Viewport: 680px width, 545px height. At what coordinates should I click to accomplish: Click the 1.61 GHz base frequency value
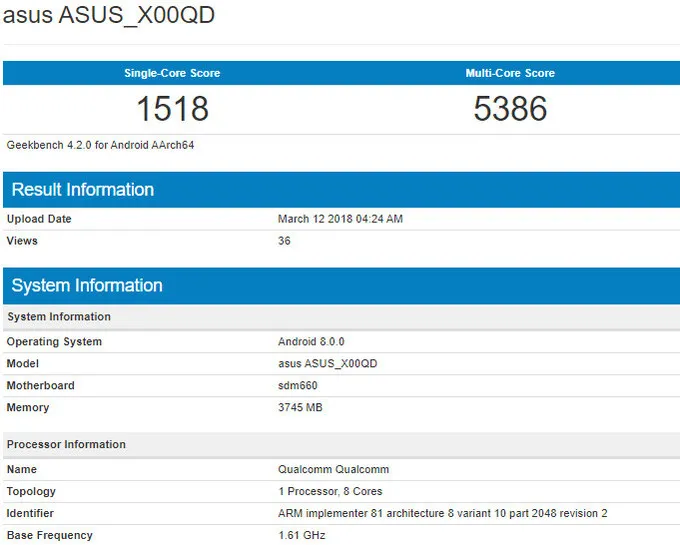point(301,535)
